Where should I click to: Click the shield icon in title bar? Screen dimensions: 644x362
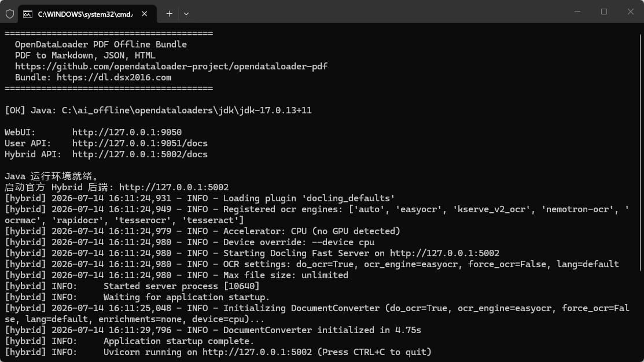coord(10,14)
